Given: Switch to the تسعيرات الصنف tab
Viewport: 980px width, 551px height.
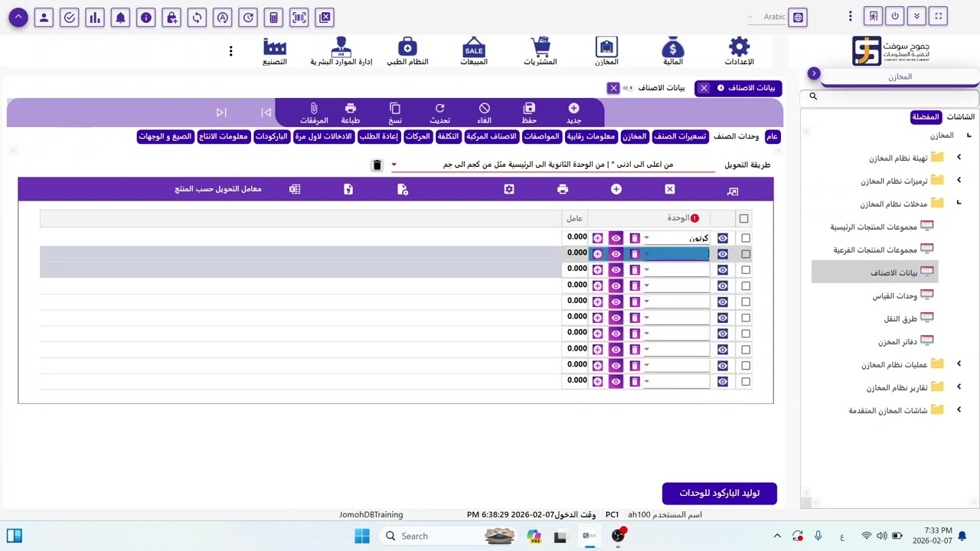Looking at the screenshot, I should 680,136.
